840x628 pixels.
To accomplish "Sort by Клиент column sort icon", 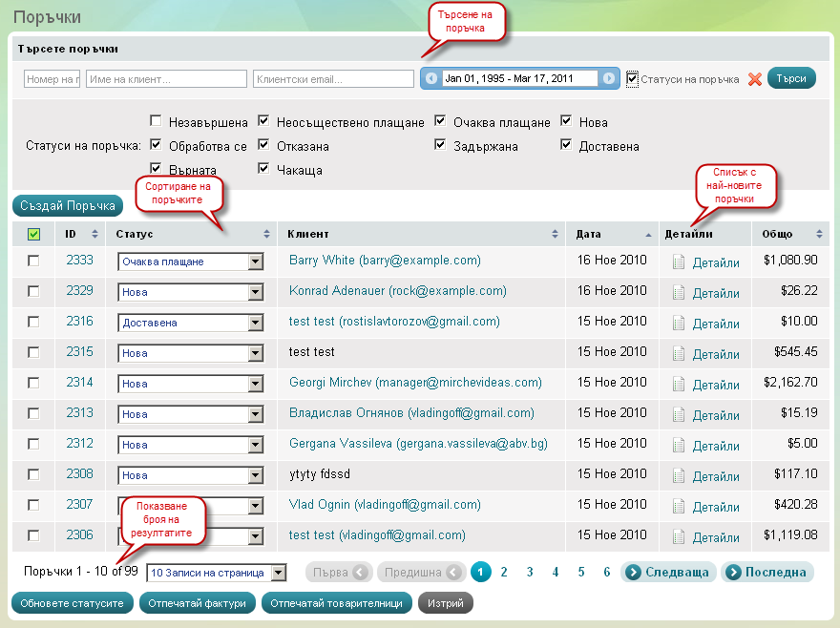I will pos(555,234).
